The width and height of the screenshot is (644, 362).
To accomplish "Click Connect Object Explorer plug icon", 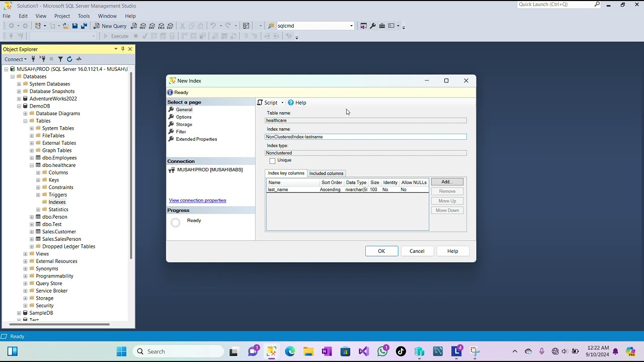I will [34, 59].
